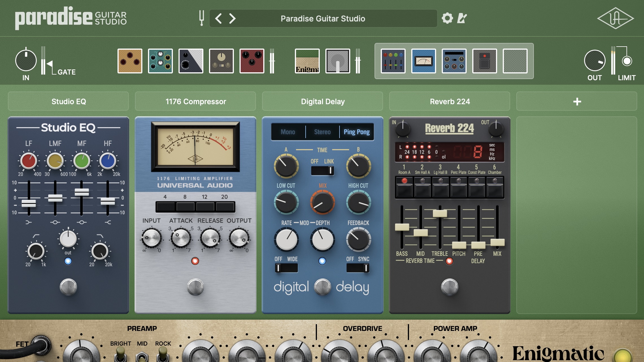Select the speaker cabinet block icon
This screenshot has height=362, width=644.
point(338,61)
